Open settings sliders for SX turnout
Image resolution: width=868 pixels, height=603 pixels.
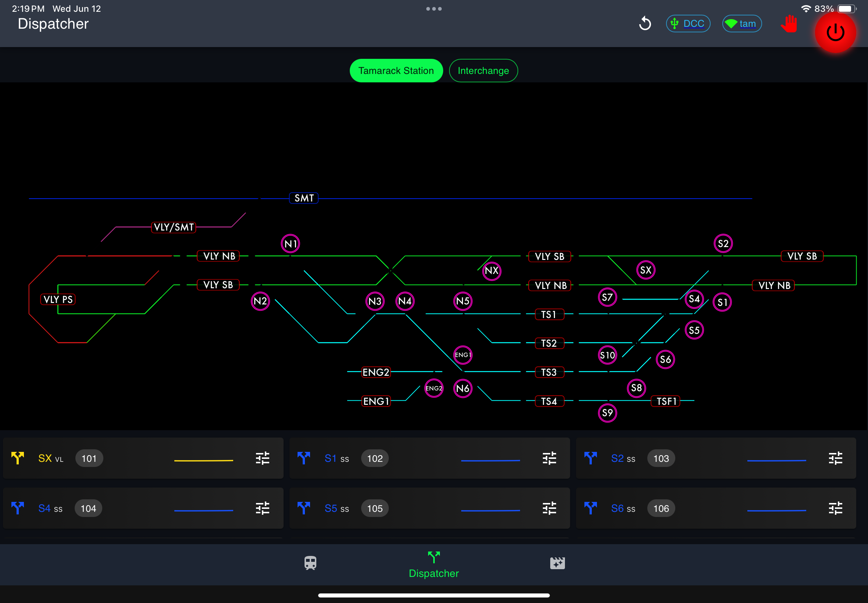coord(262,458)
